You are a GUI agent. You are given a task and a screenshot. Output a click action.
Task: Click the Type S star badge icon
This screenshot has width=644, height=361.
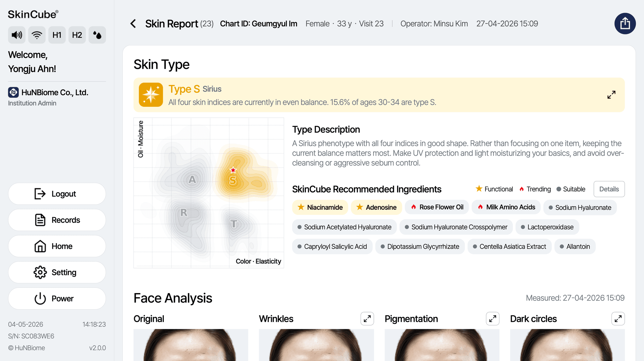tap(151, 95)
